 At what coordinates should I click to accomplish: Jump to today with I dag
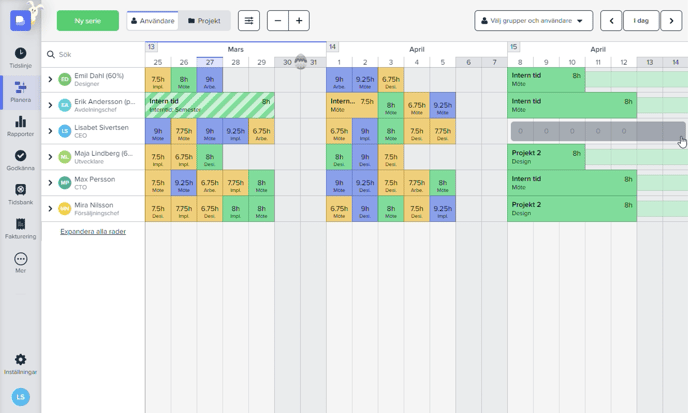pos(640,21)
